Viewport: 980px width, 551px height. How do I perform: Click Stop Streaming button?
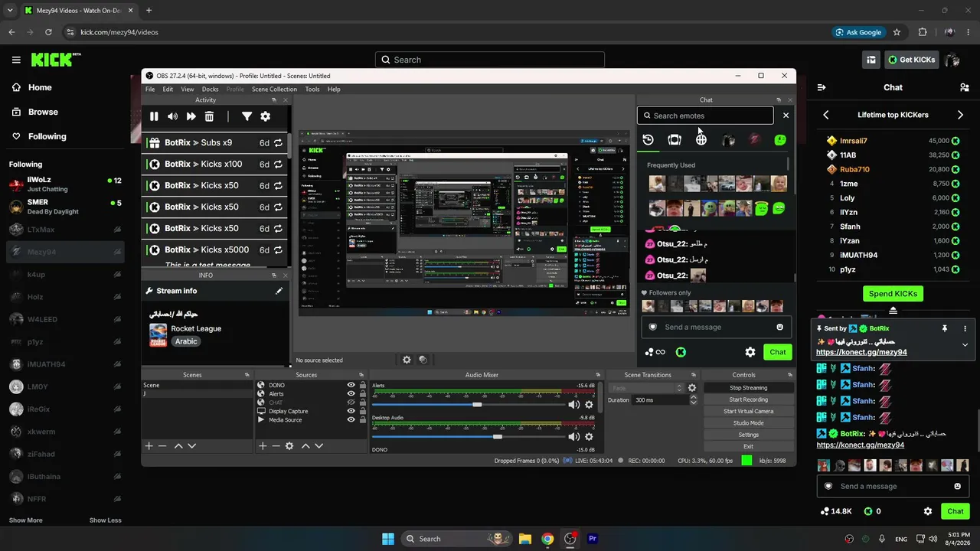point(748,388)
